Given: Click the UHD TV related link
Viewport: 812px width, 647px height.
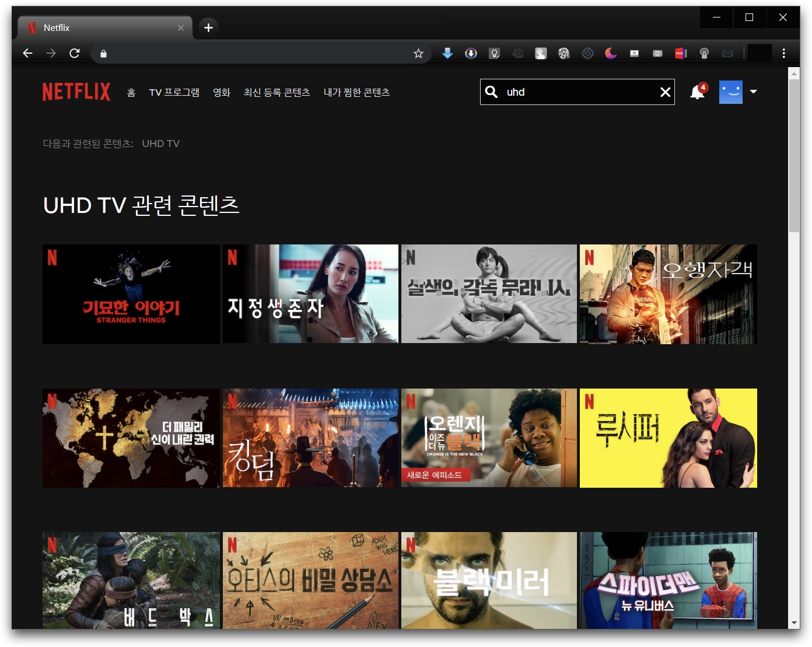Looking at the screenshot, I should coord(161,144).
